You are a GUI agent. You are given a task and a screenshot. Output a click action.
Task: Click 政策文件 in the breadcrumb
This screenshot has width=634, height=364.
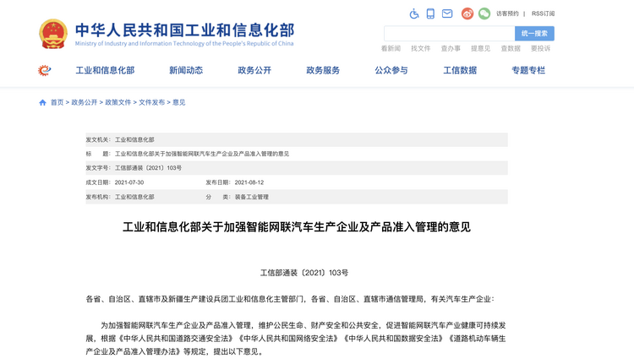coord(118,102)
